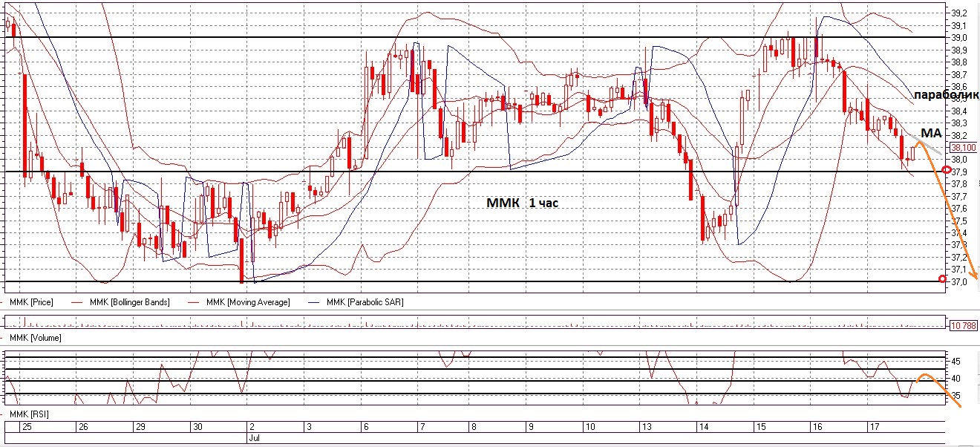Image resolution: width=980 pixels, height=447 pixels.
Task: Click the 38,4 price axis label
Action: tap(959, 111)
